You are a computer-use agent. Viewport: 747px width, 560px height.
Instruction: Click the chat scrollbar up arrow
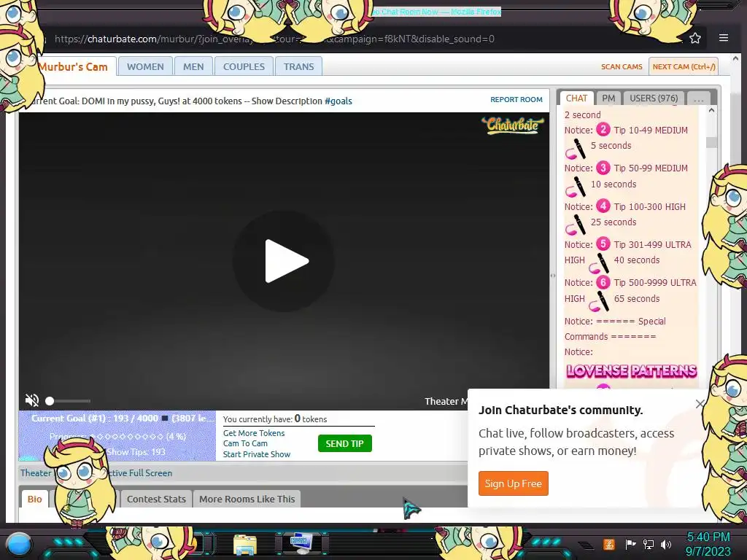[711, 111]
